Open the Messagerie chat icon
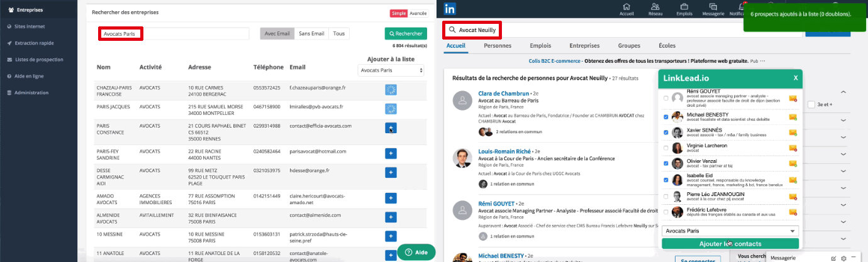The image size is (868, 262). [x=713, y=6]
